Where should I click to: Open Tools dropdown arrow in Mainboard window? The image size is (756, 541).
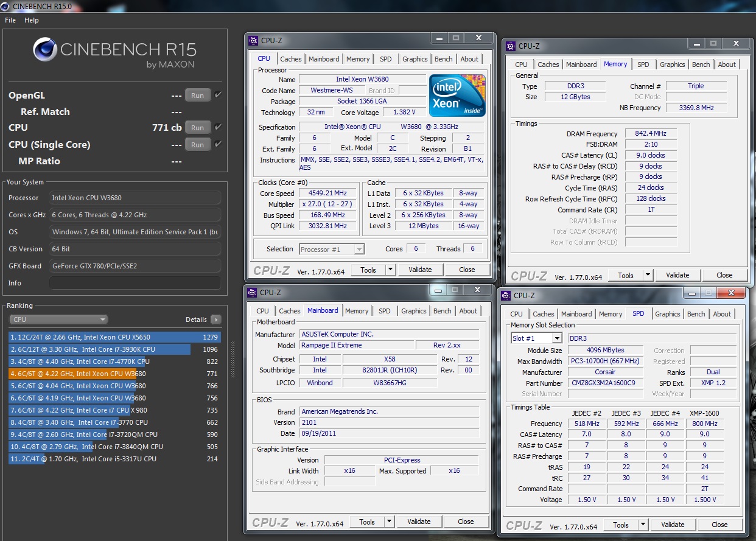coord(388,522)
